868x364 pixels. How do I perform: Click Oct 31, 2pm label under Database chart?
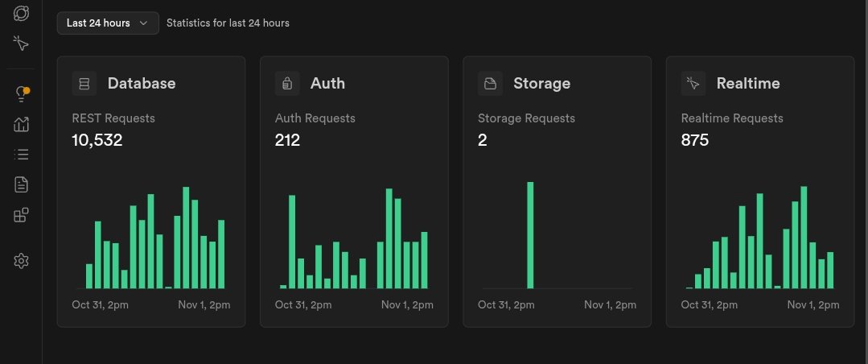[x=101, y=304]
